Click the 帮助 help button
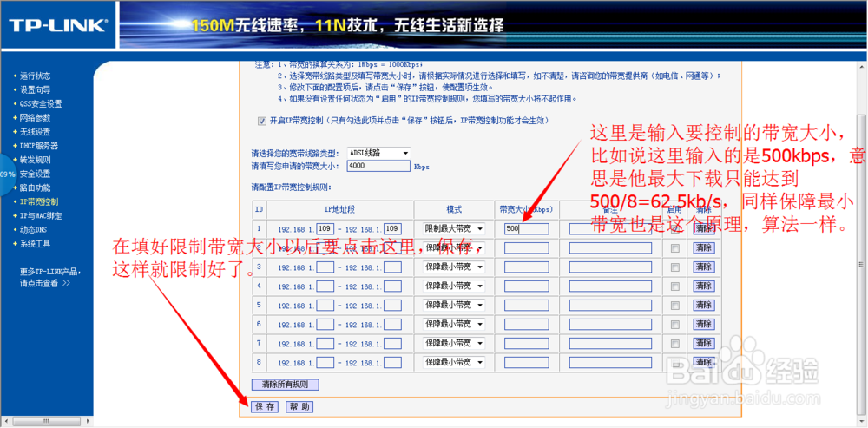Image resolution: width=868 pixels, height=428 pixels. (x=299, y=407)
